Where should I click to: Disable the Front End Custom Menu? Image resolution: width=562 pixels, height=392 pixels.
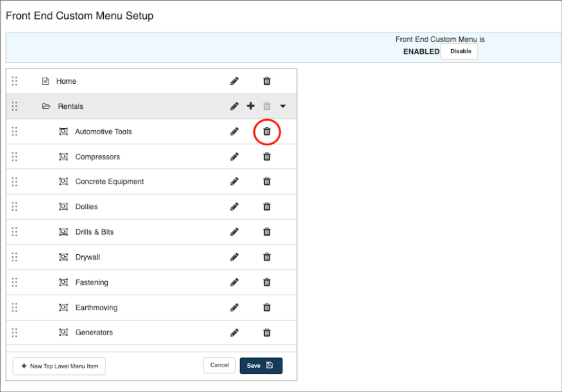(460, 52)
